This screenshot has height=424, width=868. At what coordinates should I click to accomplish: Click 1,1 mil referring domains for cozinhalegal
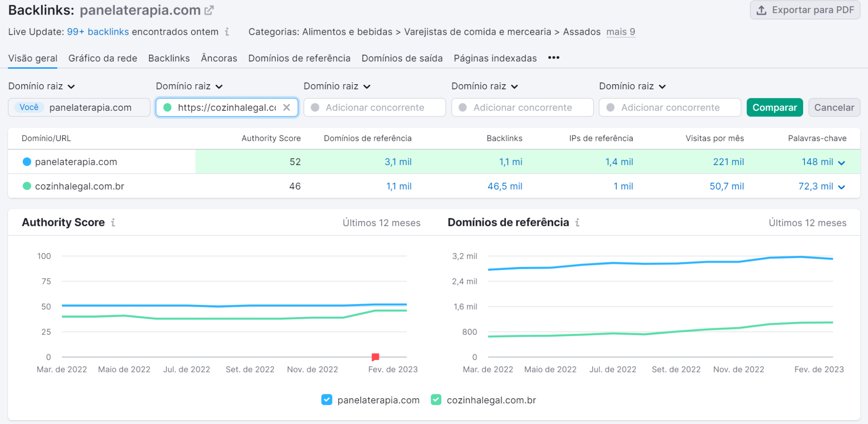click(x=399, y=186)
